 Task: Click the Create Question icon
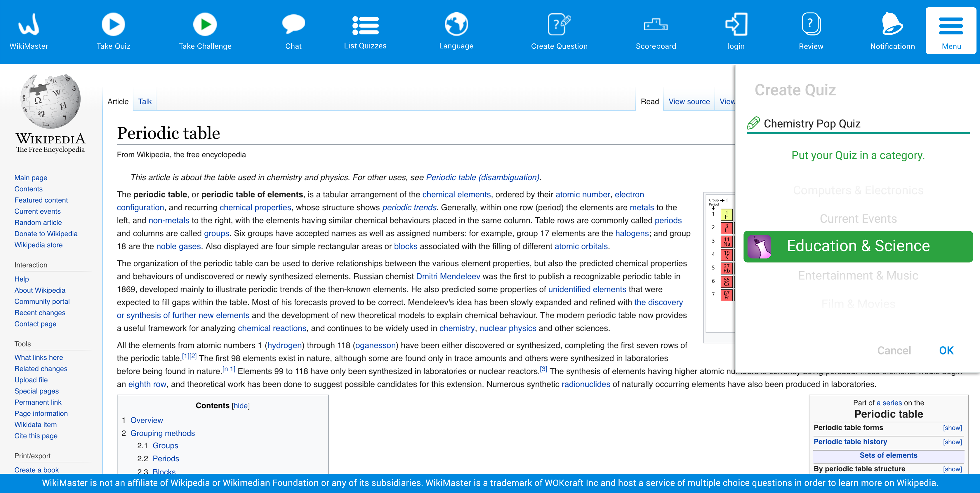(x=559, y=24)
